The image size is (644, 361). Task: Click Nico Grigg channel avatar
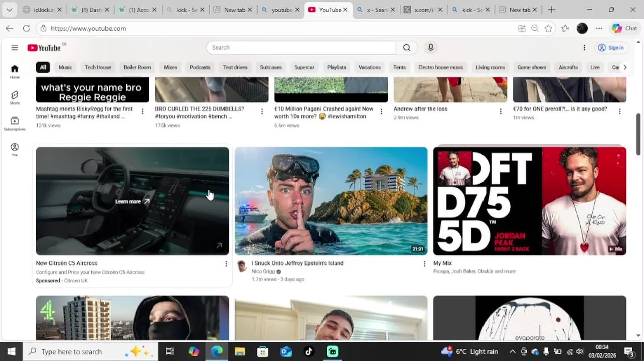point(242,266)
